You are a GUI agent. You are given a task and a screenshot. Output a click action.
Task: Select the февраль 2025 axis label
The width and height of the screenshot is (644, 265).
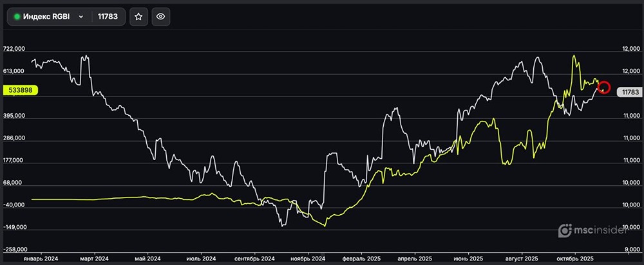[363, 259]
